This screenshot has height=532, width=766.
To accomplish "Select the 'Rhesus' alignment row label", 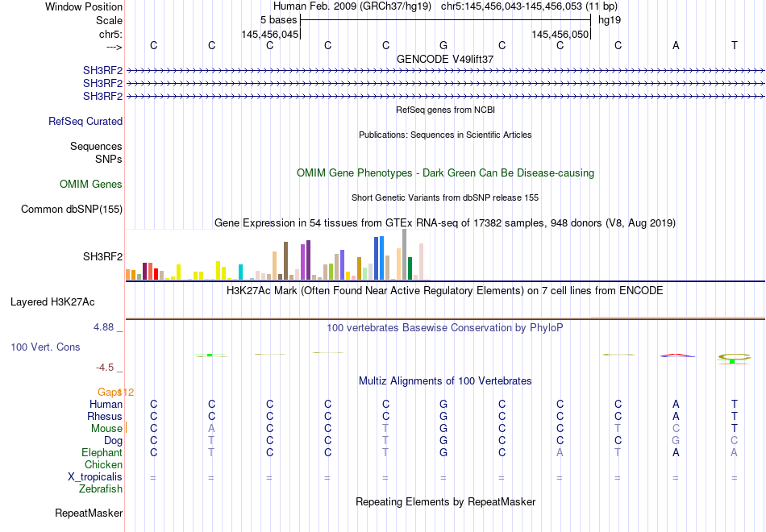I will click(x=105, y=416).
